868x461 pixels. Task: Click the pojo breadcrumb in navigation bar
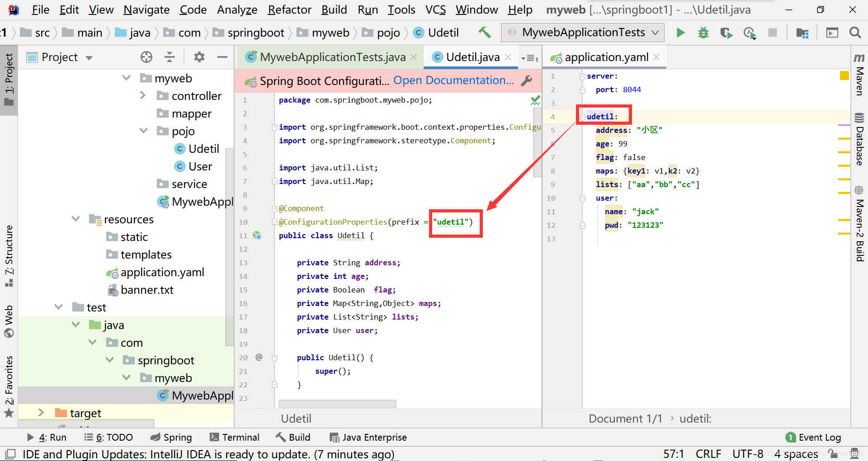[381, 33]
